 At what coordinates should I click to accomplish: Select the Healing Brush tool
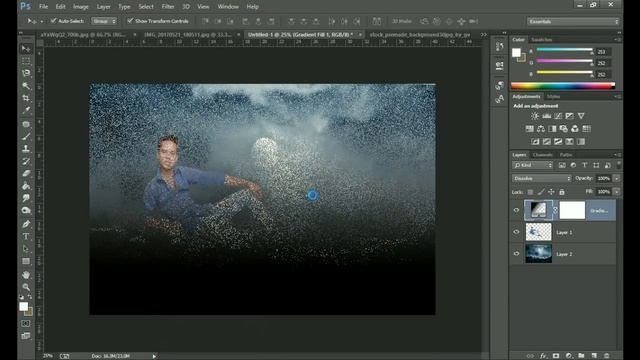pyautogui.click(x=26, y=124)
